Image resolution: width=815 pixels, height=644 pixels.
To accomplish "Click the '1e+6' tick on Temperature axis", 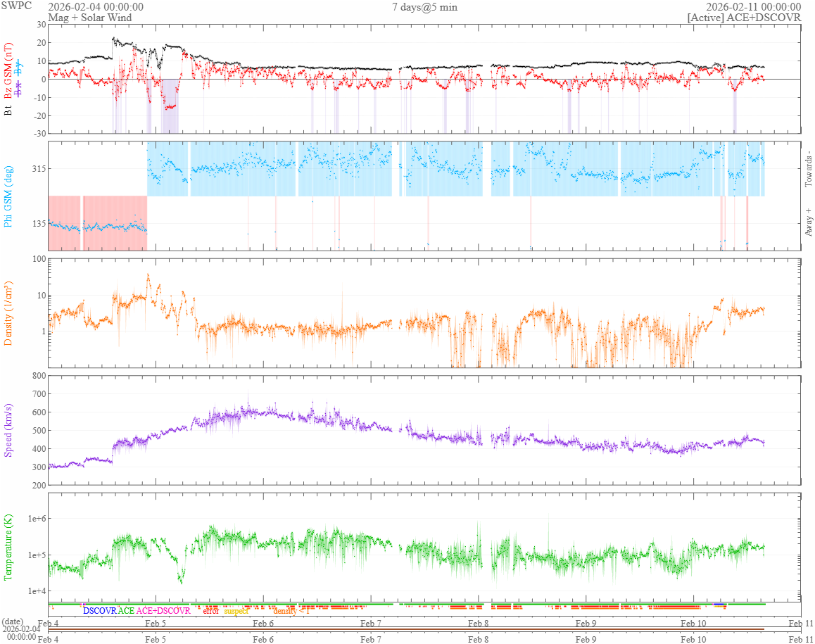I will [37, 519].
